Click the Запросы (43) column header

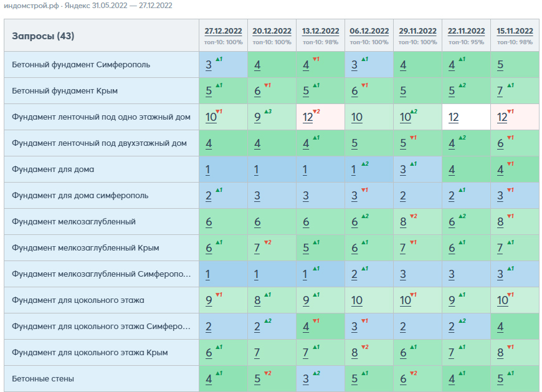click(43, 36)
